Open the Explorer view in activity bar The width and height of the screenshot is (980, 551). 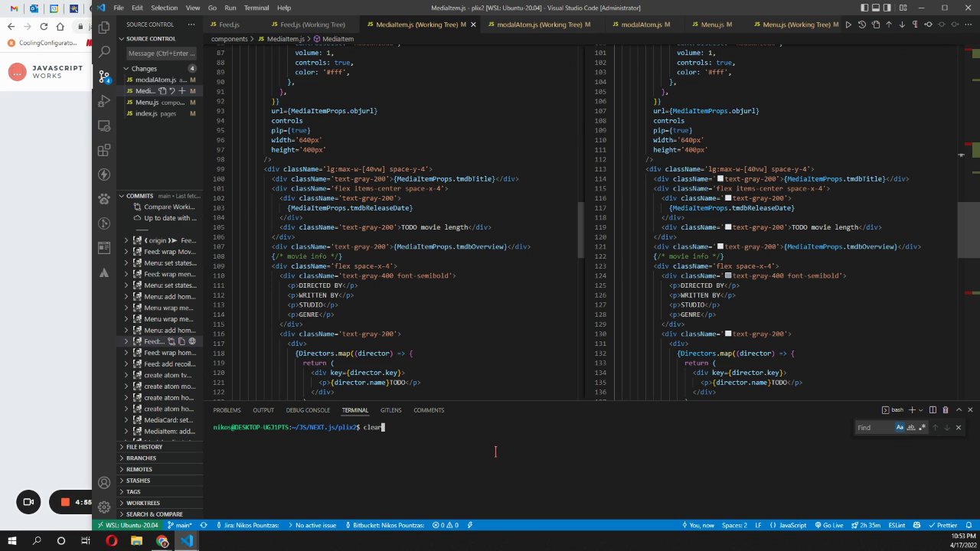(104, 28)
